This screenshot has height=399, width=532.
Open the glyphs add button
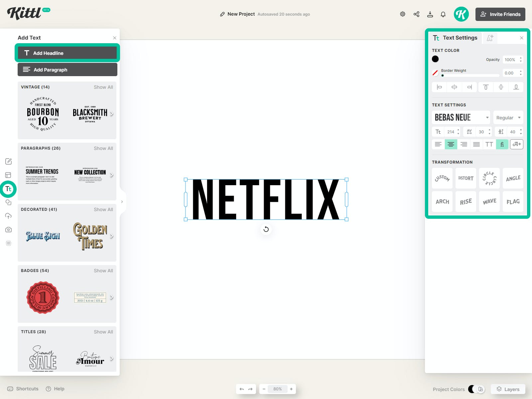point(516,144)
